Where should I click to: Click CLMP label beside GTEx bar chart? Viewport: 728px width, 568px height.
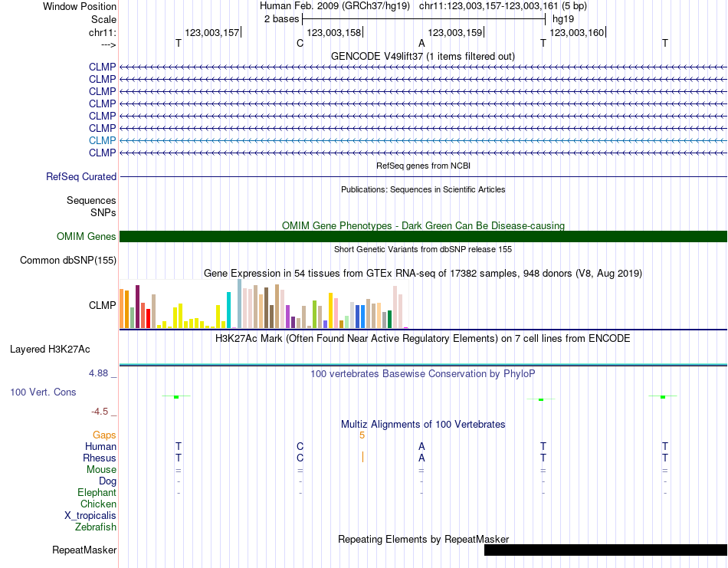pyautogui.click(x=102, y=305)
